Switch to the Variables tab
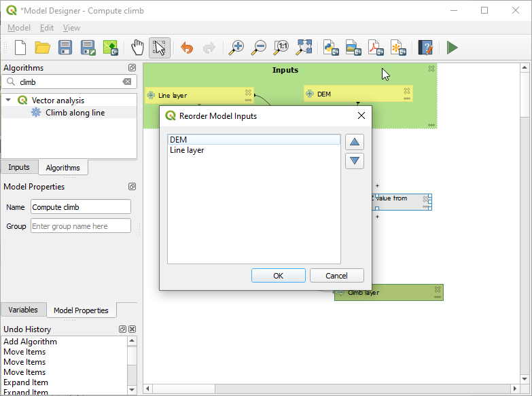 23,310
